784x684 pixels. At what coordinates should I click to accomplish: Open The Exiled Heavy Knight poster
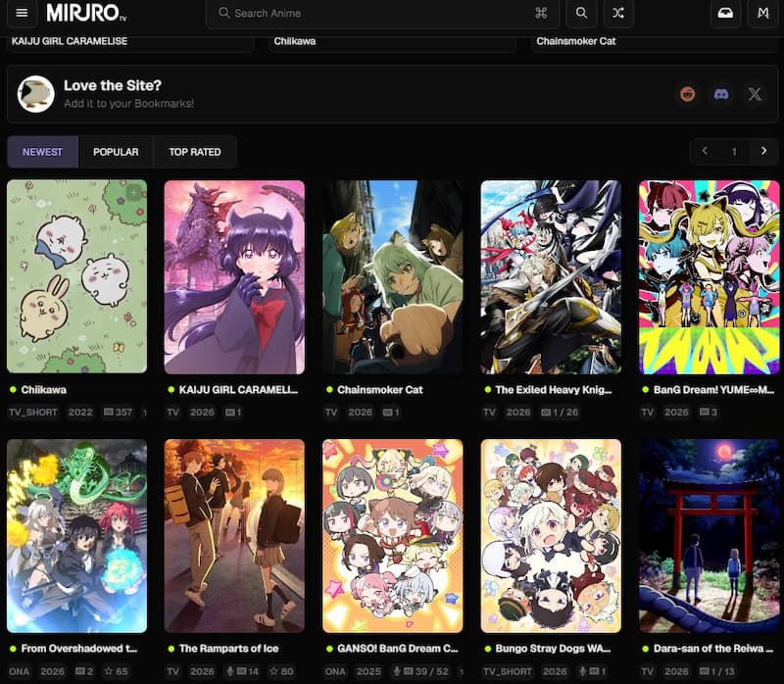pyautogui.click(x=551, y=276)
